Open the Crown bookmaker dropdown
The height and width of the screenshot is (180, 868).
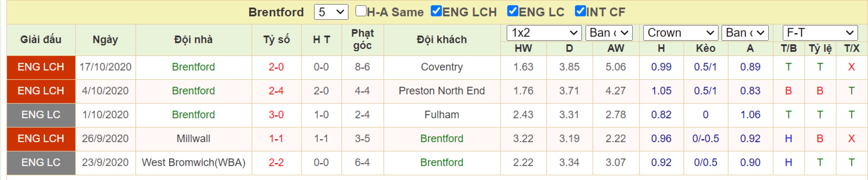680,33
